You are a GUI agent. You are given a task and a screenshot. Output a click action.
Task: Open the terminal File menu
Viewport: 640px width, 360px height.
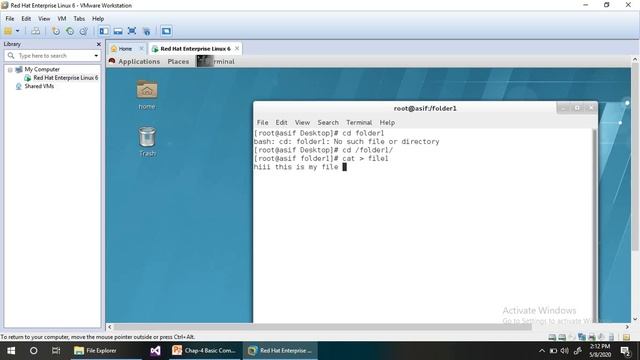262,122
